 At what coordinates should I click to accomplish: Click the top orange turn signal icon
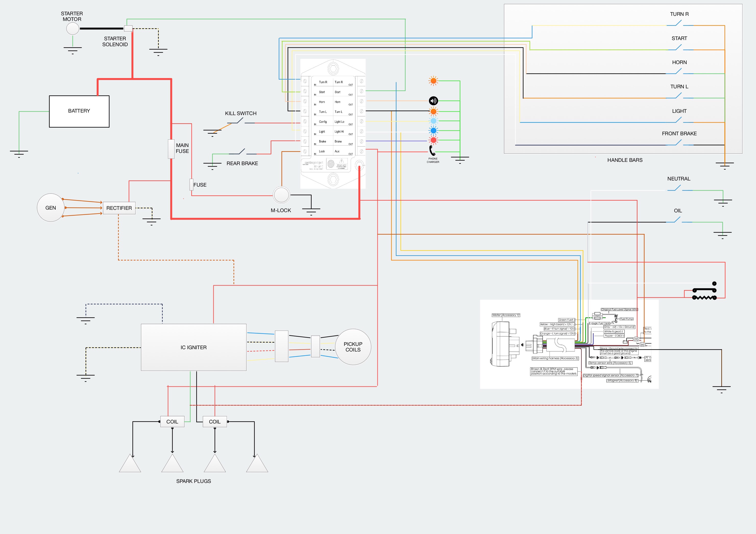click(x=433, y=81)
